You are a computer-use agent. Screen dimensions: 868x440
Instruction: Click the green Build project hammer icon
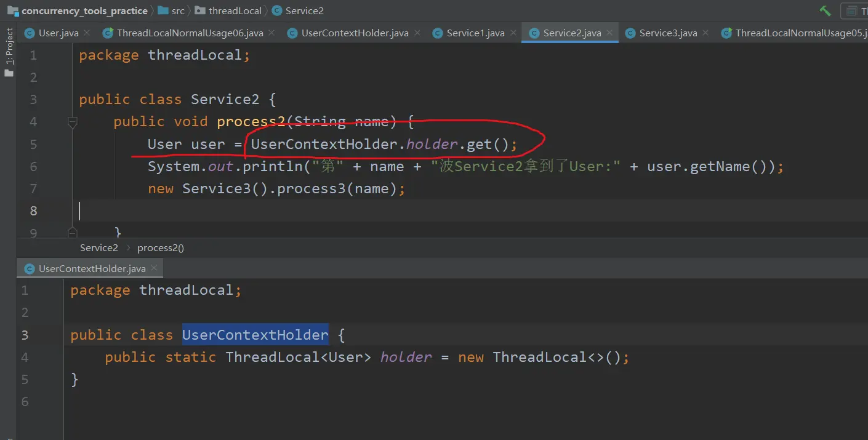[x=825, y=10]
